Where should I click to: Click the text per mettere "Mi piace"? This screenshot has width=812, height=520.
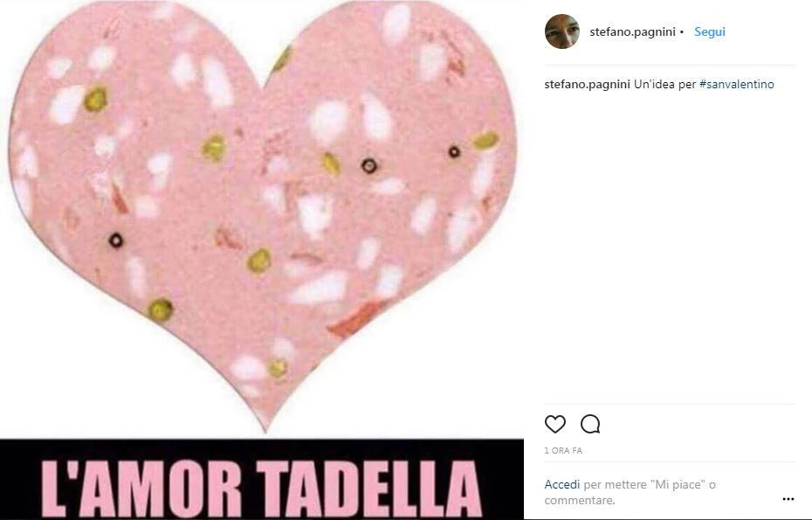644,485
